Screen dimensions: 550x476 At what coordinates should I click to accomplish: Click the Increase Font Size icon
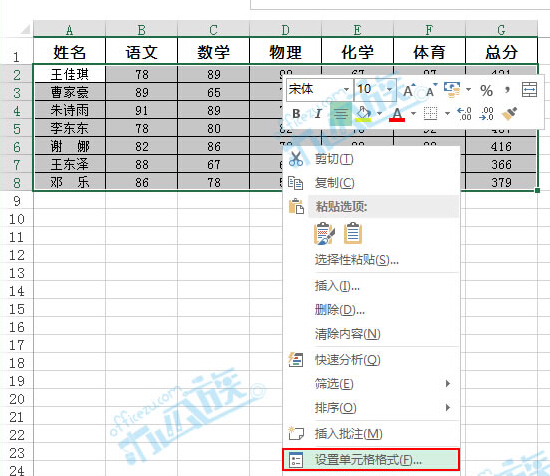pos(409,90)
